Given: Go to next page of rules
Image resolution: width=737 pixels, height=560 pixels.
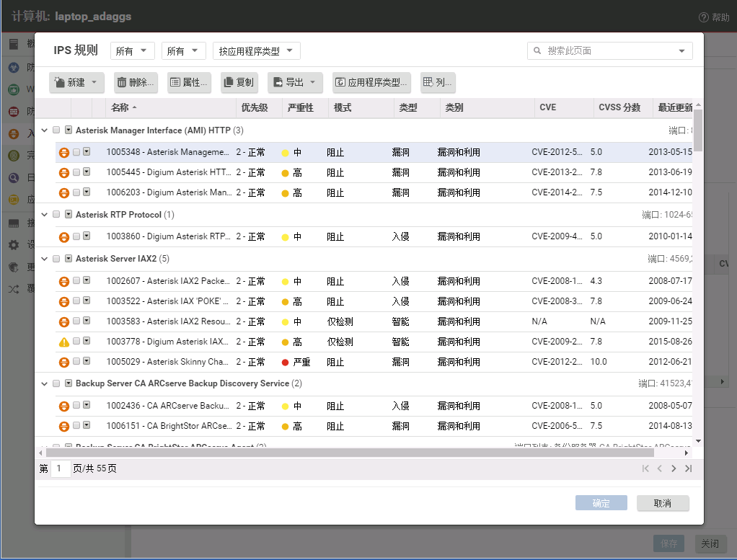Looking at the screenshot, I should pyautogui.click(x=674, y=468).
